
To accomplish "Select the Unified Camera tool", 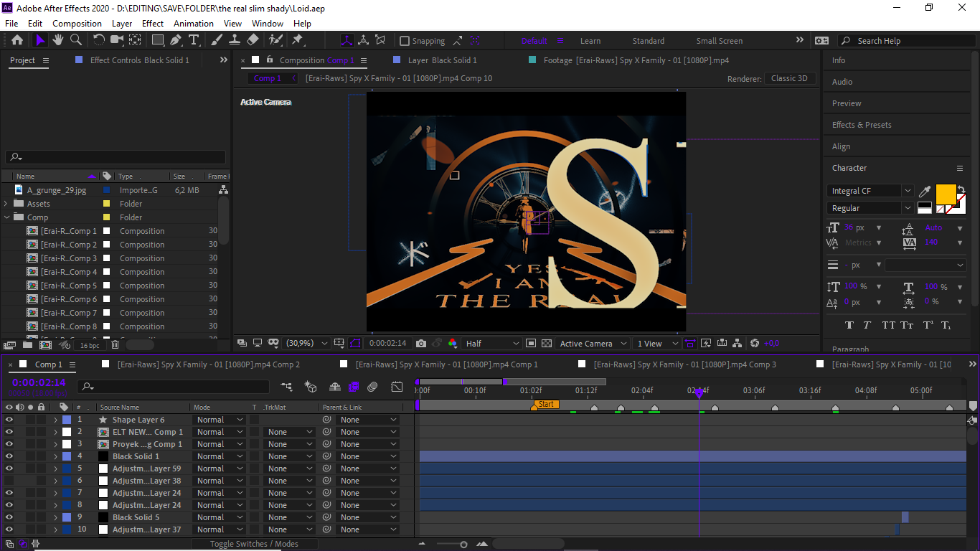I will 116,40.
